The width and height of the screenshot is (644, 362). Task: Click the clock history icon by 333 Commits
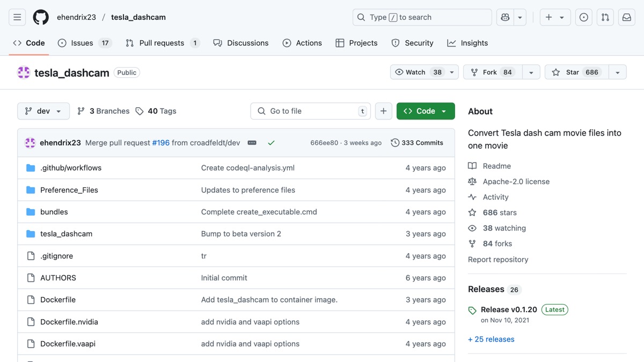(395, 143)
